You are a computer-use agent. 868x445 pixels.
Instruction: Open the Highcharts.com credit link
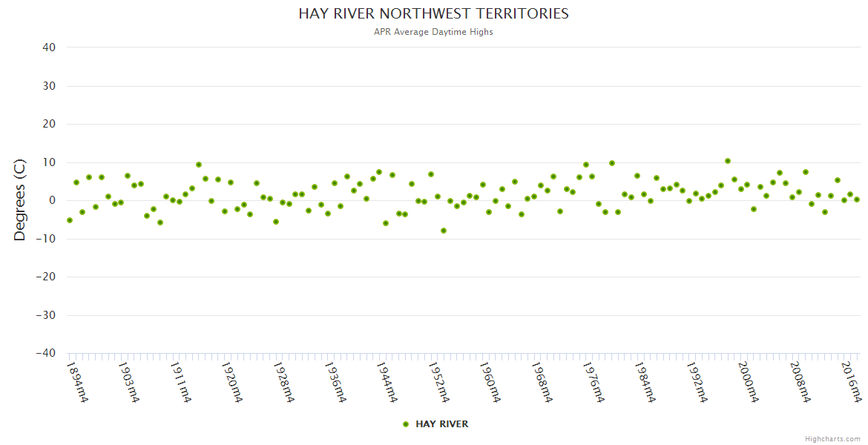pyautogui.click(x=832, y=438)
